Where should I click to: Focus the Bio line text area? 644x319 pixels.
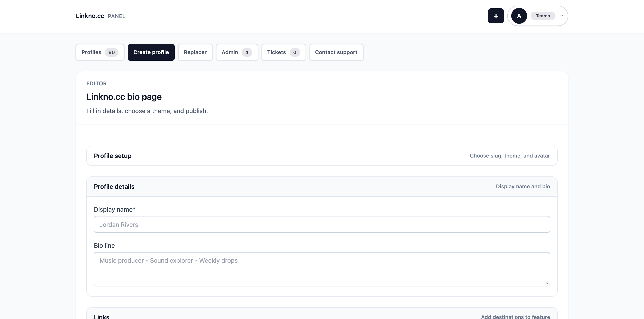(322, 269)
